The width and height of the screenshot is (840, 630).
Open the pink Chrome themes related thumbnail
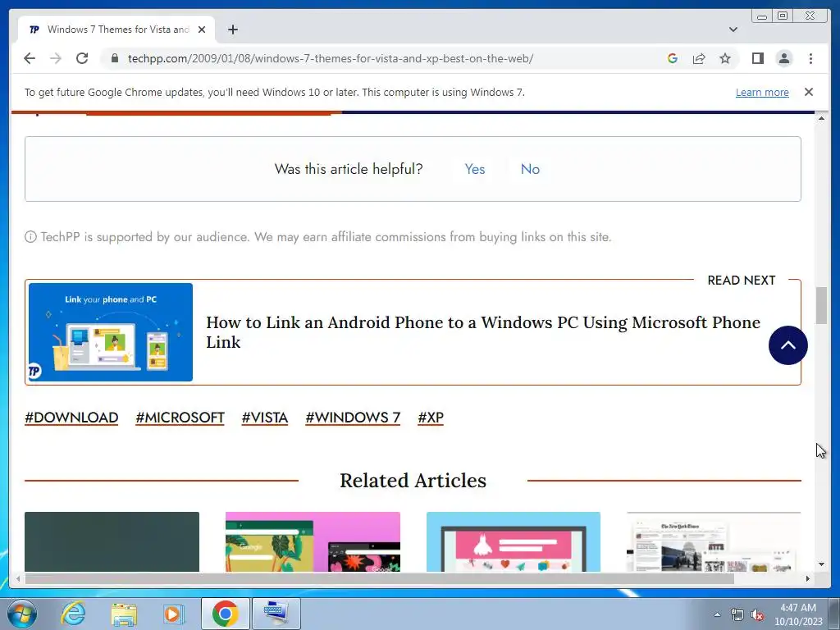click(x=313, y=541)
